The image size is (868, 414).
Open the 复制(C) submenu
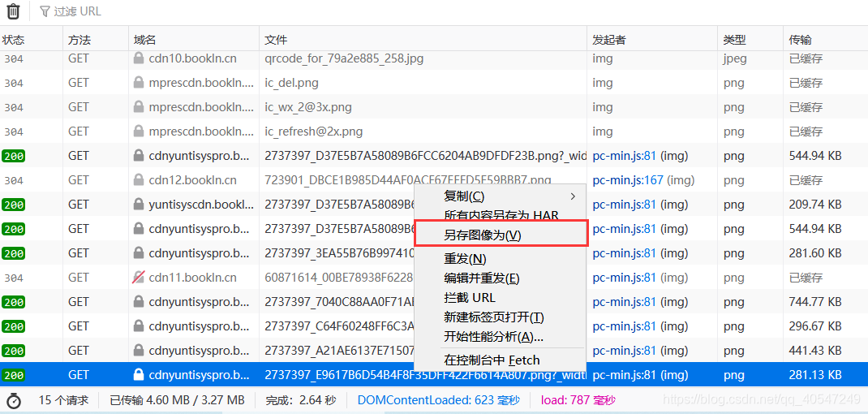[x=500, y=196]
